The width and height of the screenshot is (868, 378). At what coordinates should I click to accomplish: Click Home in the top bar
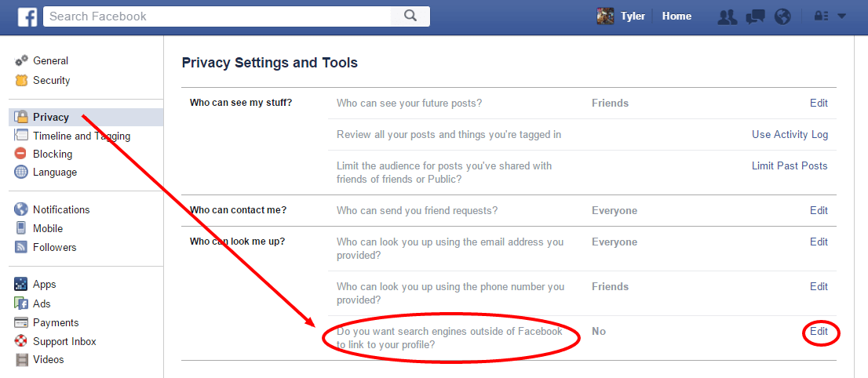pyautogui.click(x=677, y=16)
